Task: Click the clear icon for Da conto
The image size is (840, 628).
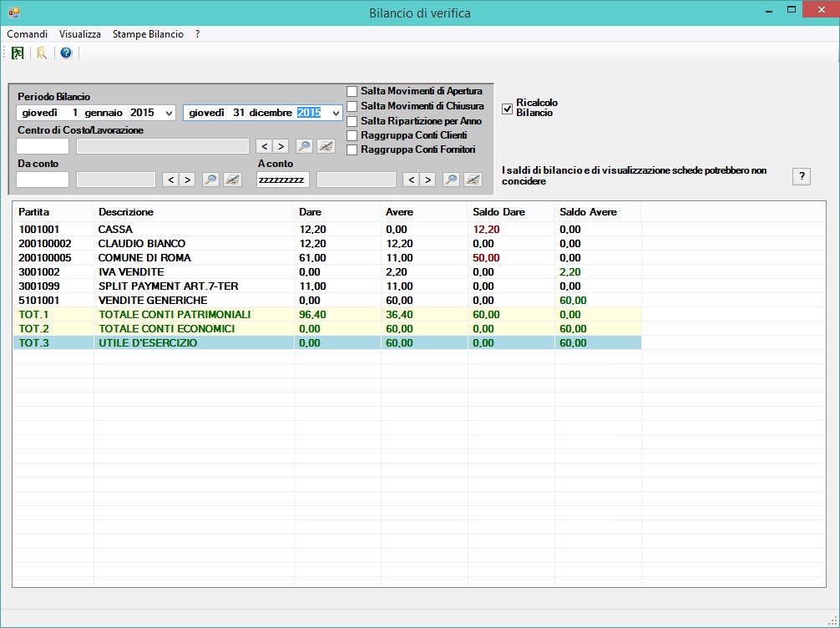Action: pyautogui.click(x=232, y=180)
